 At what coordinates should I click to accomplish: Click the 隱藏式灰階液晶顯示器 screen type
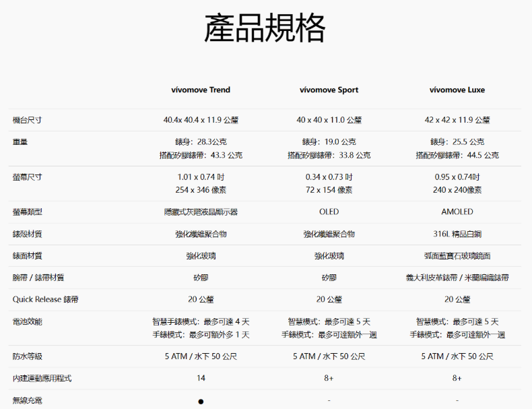[x=201, y=212]
